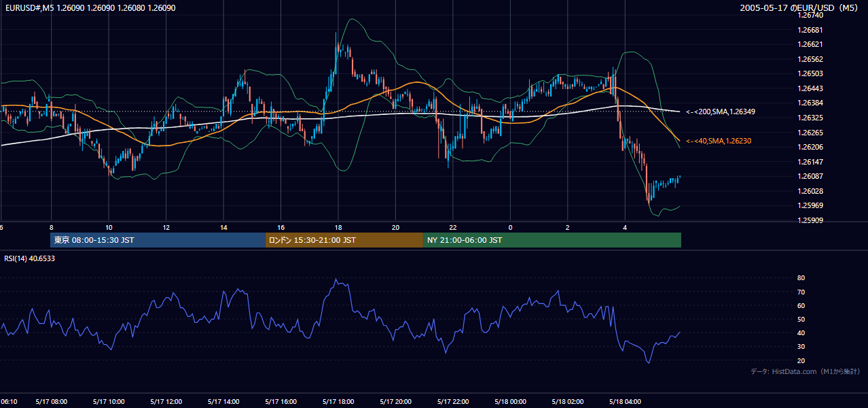This screenshot has width=868, height=408.
Task: Click hour label 22 under the price chart
Action: pos(453,228)
